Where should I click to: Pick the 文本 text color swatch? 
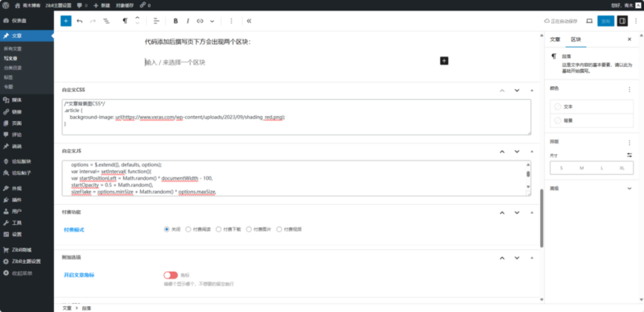592,106
